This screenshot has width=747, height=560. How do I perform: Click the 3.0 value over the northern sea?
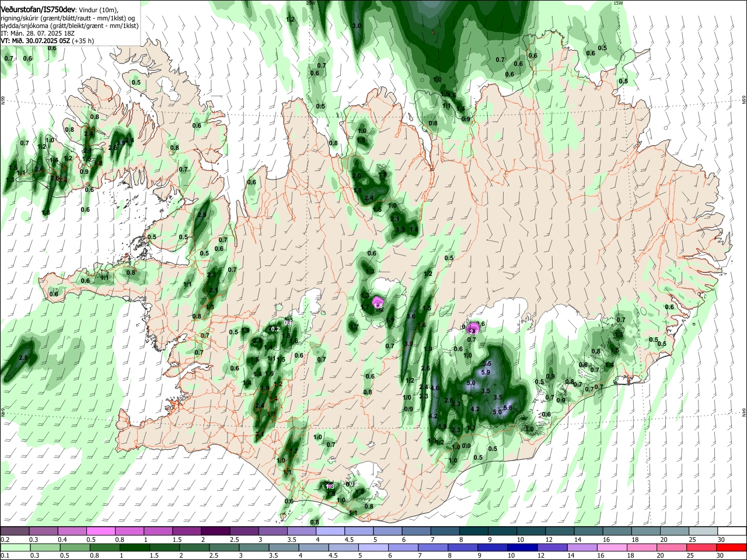357,26
